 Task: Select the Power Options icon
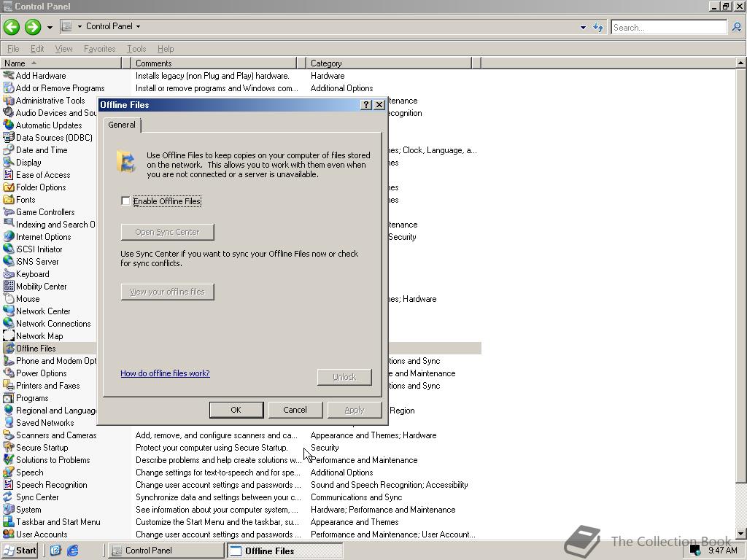coord(9,373)
